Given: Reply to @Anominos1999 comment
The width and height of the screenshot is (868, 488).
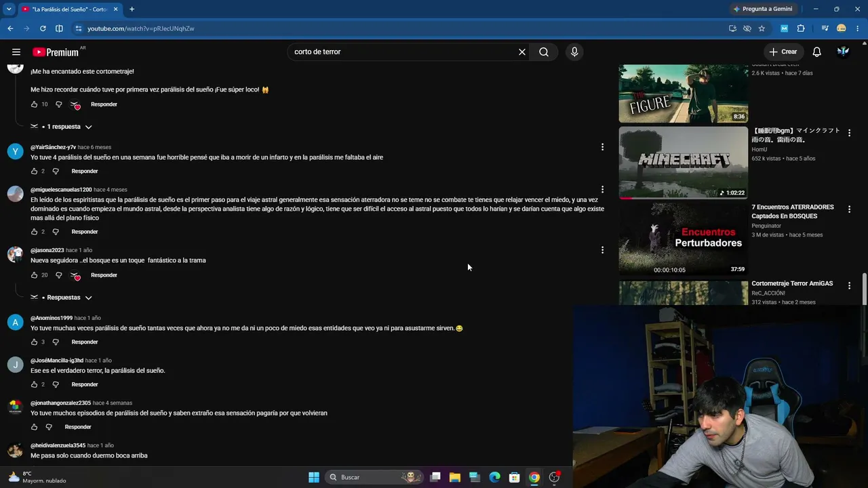Looking at the screenshot, I should pyautogui.click(x=85, y=342).
